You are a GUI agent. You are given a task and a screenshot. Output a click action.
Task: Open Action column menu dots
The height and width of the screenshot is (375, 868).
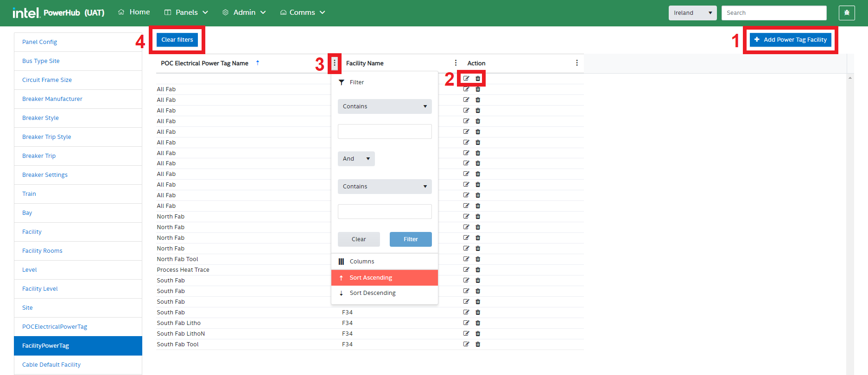tap(577, 63)
